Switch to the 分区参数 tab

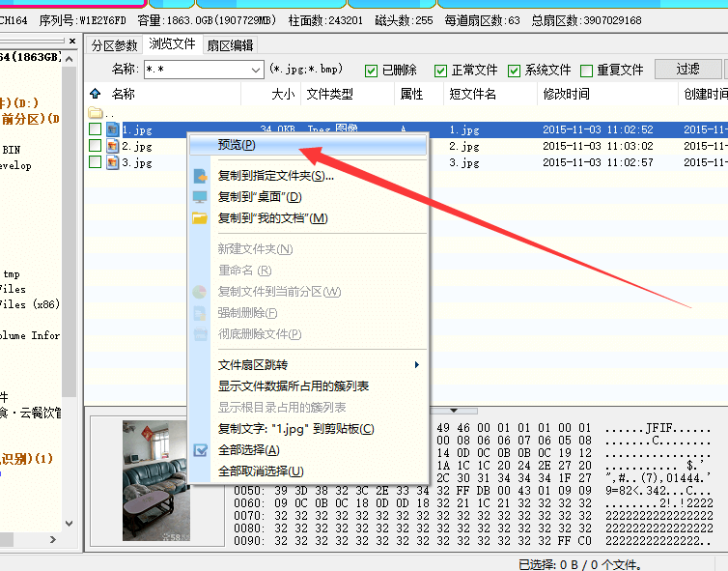point(114,45)
